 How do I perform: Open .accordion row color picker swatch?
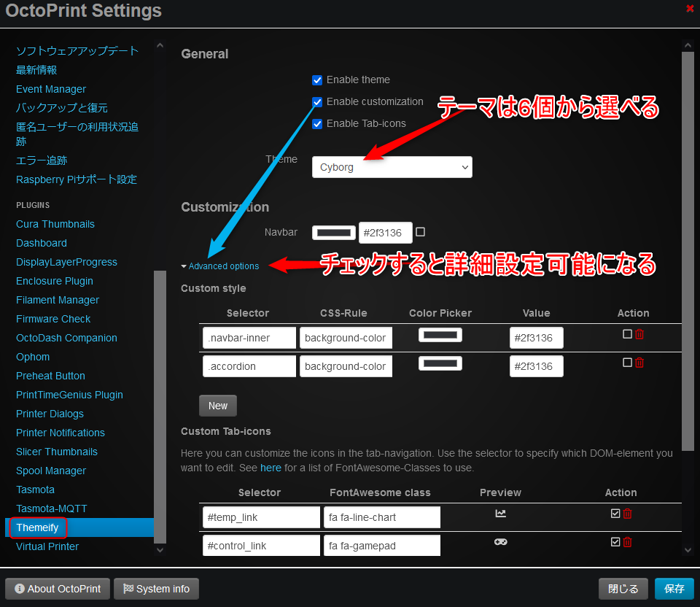[440, 363]
